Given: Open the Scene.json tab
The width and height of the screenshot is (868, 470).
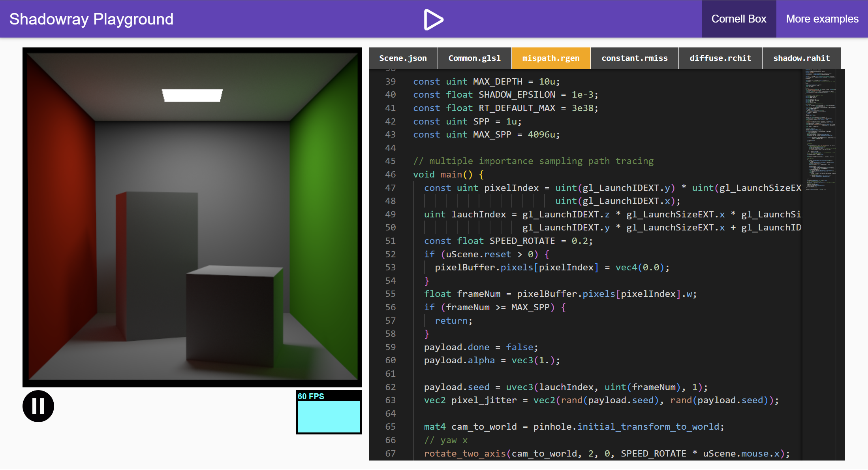Looking at the screenshot, I should coord(403,58).
